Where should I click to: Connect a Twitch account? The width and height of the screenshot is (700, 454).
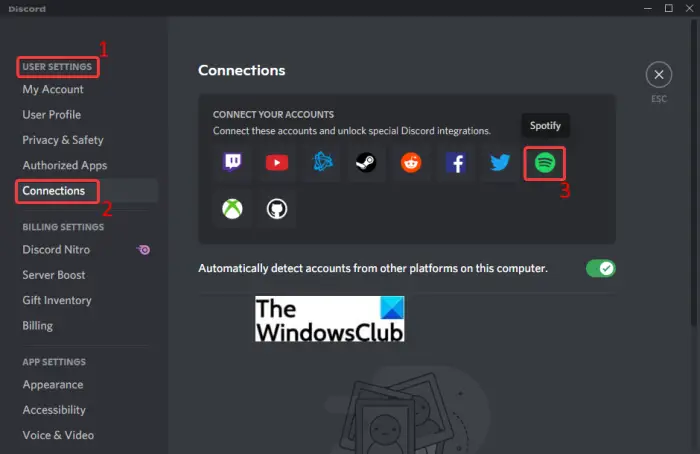pos(233,162)
